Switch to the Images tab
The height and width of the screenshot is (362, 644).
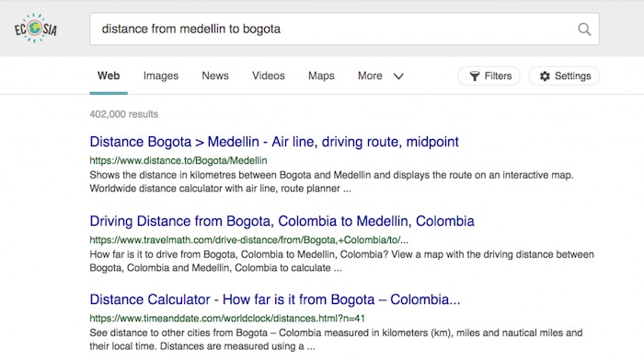click(161, 76)
